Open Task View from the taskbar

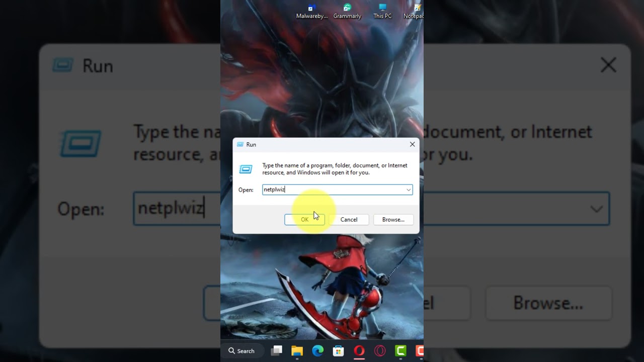coord(276,351)
